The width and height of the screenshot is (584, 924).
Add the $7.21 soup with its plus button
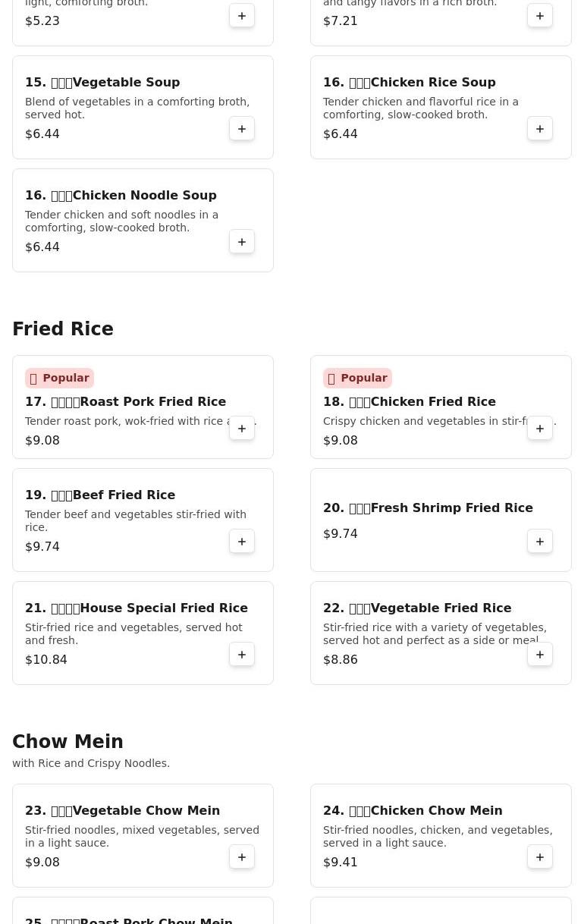(x=540, y=16)
